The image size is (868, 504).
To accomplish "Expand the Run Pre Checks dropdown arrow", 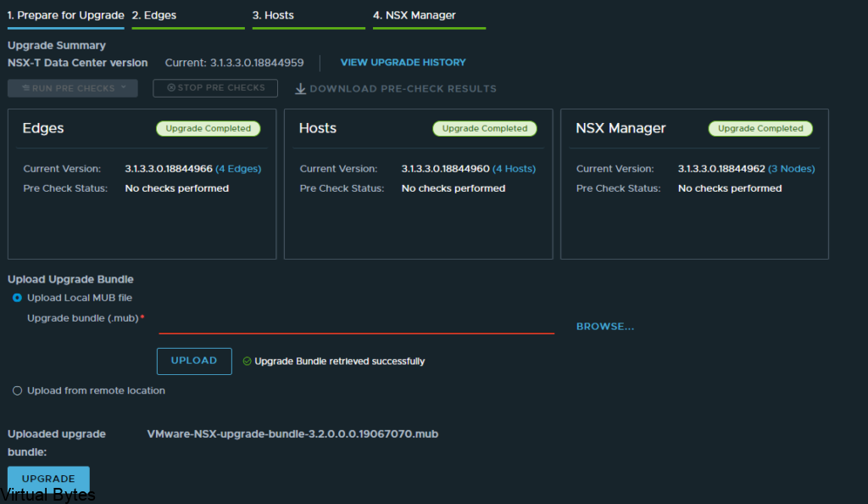I will point(124,87).
